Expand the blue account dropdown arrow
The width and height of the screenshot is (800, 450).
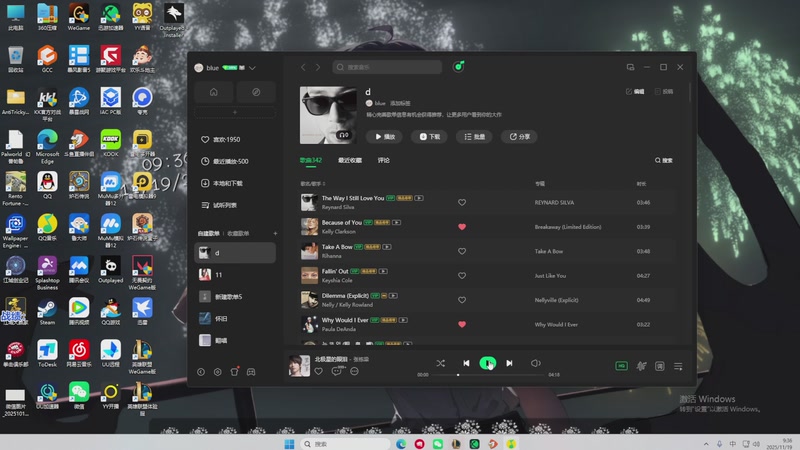[x=253, y=68]
